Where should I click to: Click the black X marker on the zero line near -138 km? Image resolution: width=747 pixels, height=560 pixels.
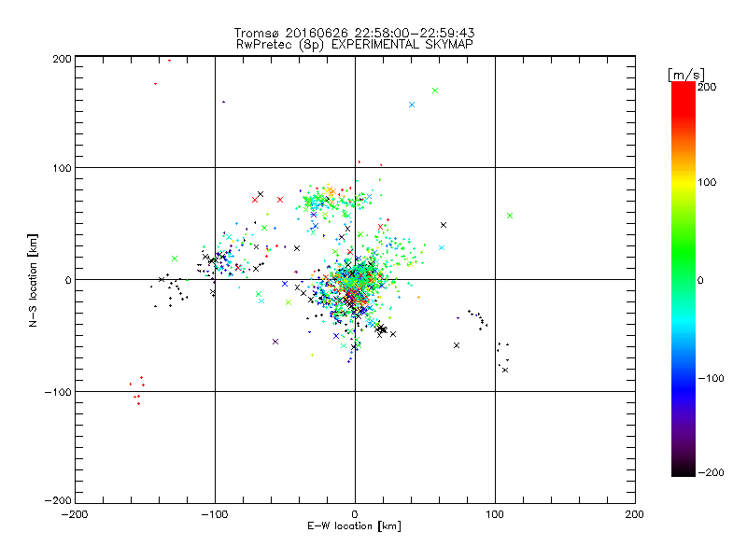(x=162, y=279)
